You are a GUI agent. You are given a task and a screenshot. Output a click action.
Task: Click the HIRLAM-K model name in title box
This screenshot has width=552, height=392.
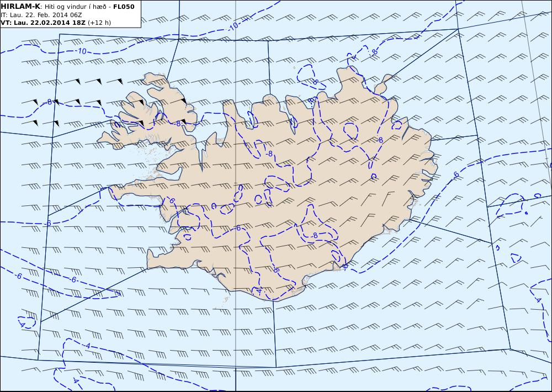pyautogui.click(x=20, y=7)
